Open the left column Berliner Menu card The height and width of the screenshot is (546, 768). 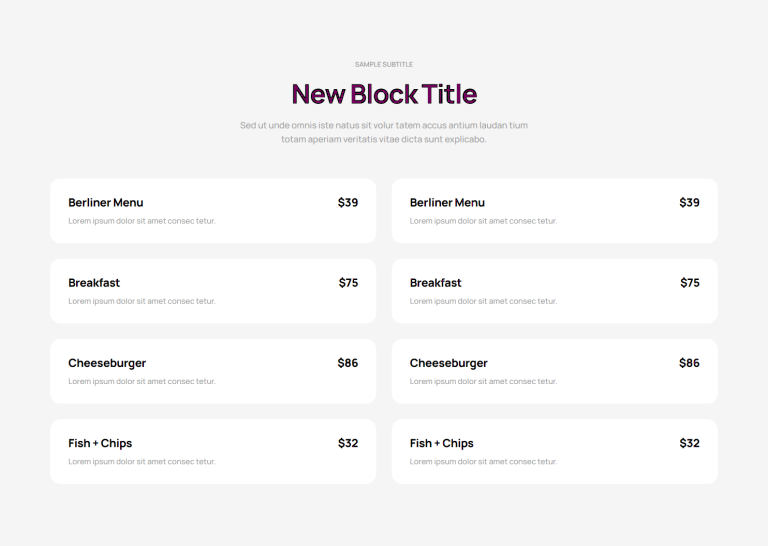213,211
